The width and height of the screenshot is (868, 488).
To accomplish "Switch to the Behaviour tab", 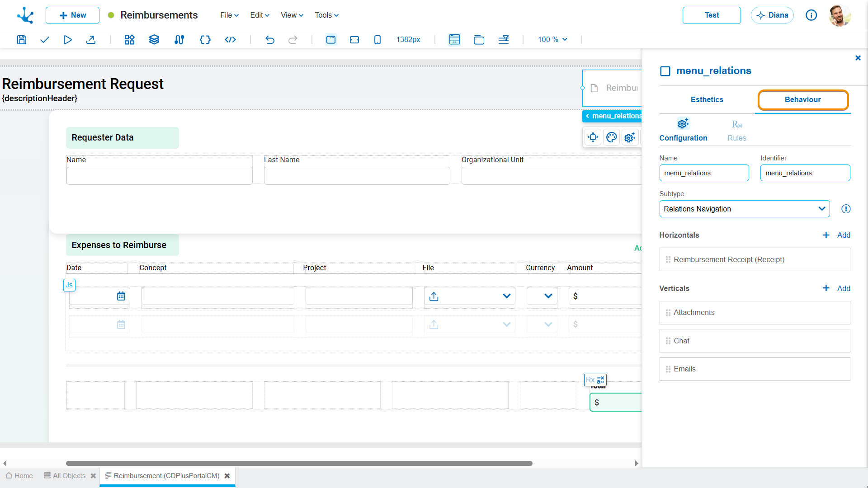I will pyautogui.click(x=802, y=100).
